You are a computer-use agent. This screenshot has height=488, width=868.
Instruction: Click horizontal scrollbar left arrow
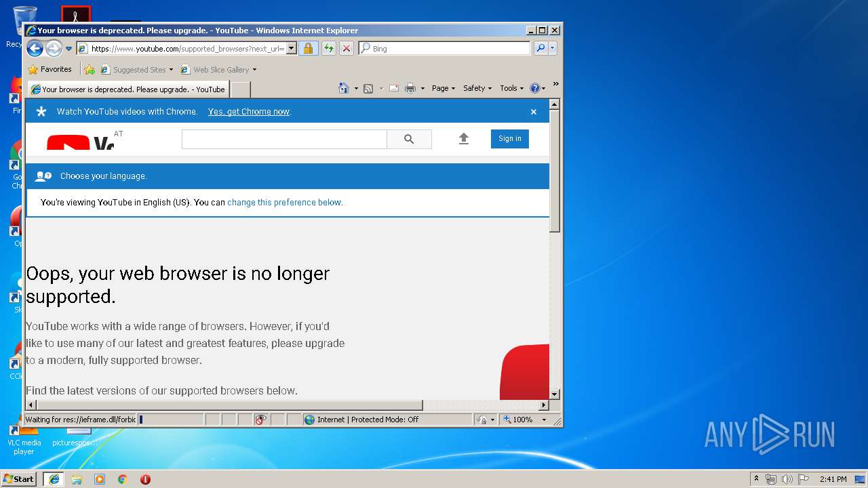click(31, 405)
